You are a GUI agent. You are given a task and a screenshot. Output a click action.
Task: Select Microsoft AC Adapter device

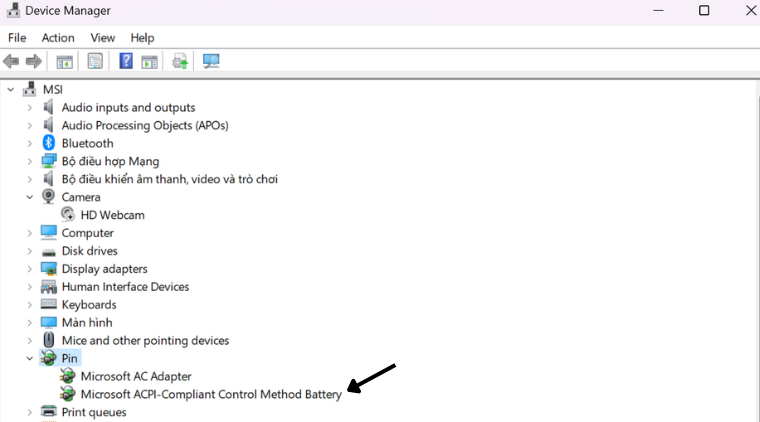pos(136,376)
